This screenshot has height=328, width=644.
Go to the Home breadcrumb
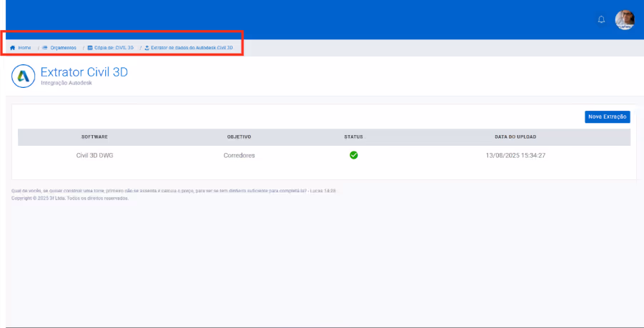pyautogui.click(x=21, y=48)
